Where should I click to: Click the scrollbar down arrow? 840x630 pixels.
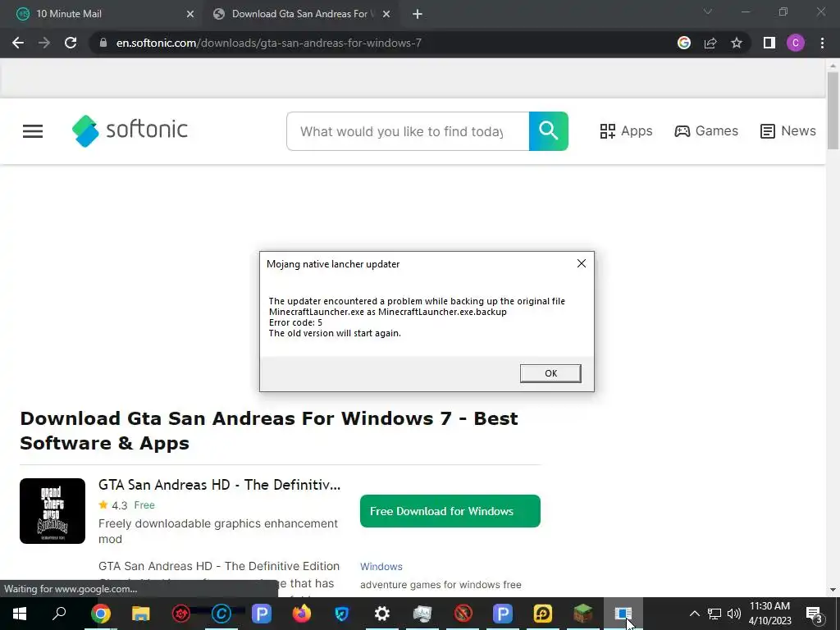[833, 590]
